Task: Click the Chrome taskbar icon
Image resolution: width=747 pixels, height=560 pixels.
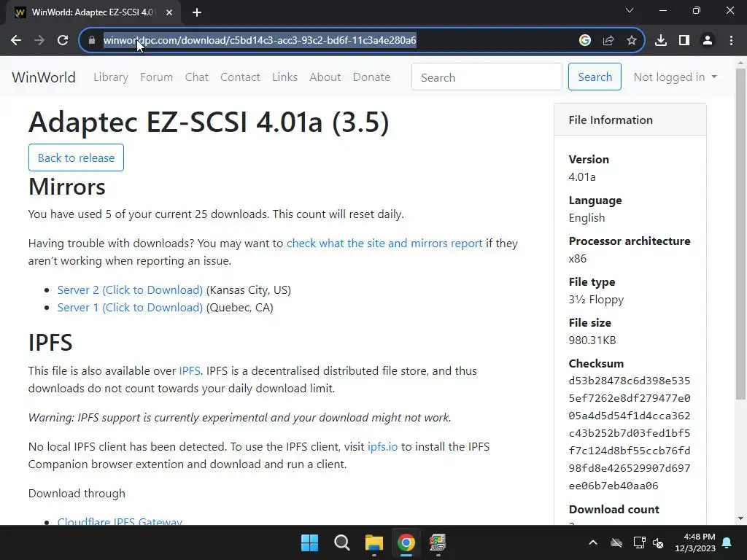Action: [x=406, y=542]
